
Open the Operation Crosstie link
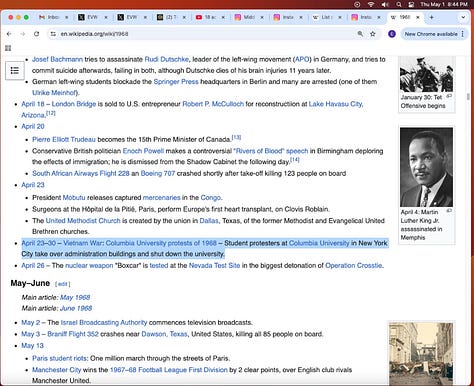click(354, 266)
